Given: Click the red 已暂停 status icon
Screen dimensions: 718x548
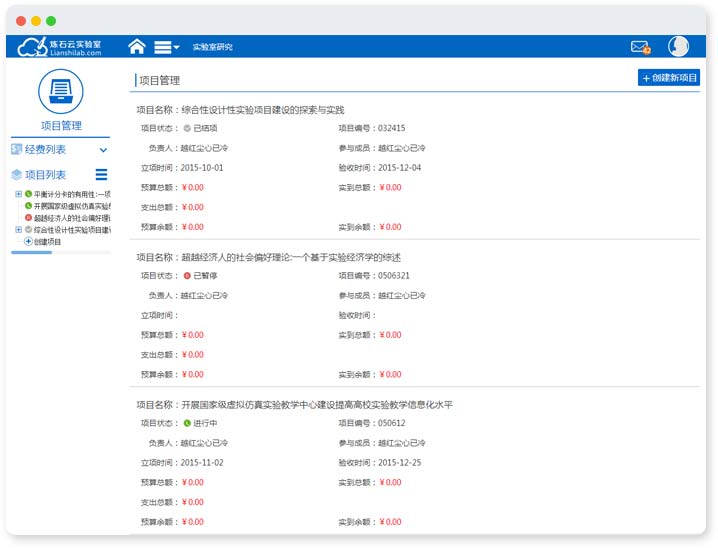Looking at the screenshot, I should tap(187, 276).
